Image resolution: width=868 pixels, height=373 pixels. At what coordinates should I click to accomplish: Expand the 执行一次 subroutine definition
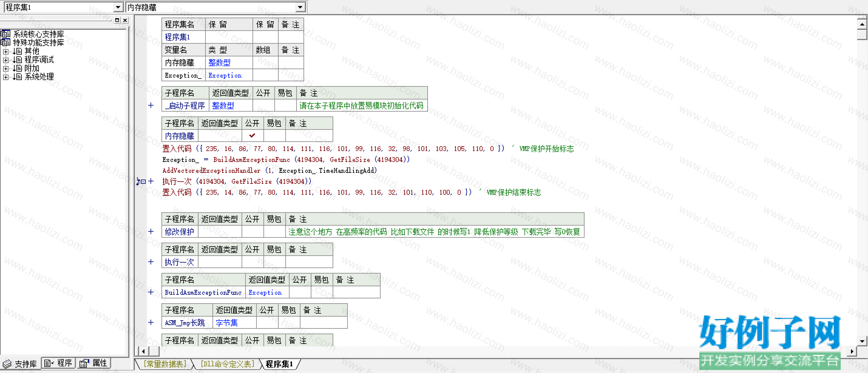(151, 262)
